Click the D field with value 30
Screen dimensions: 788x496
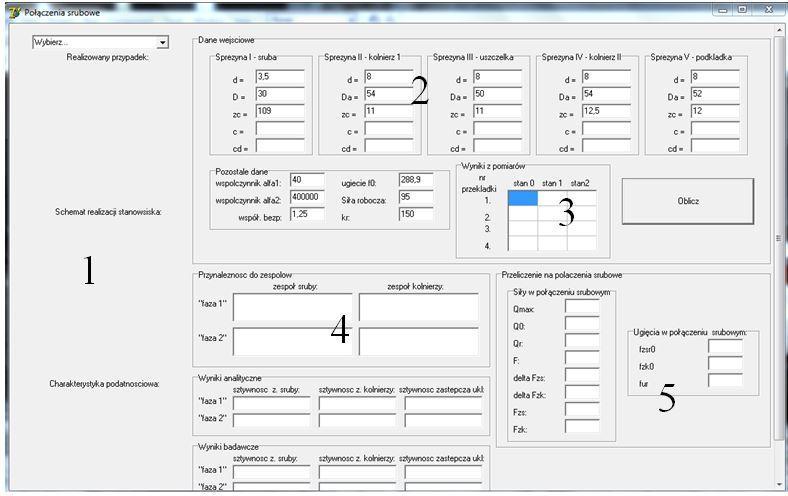pos(280,94)
